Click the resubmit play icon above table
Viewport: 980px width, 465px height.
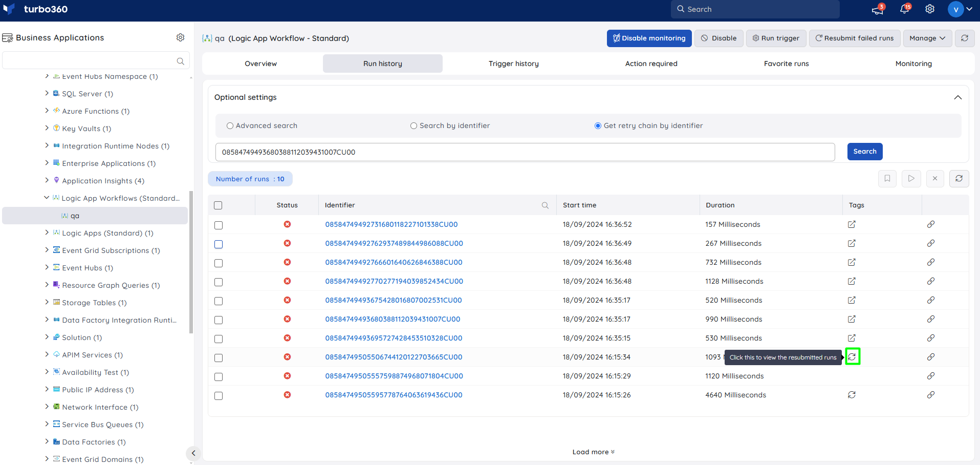tap(911, 178)
